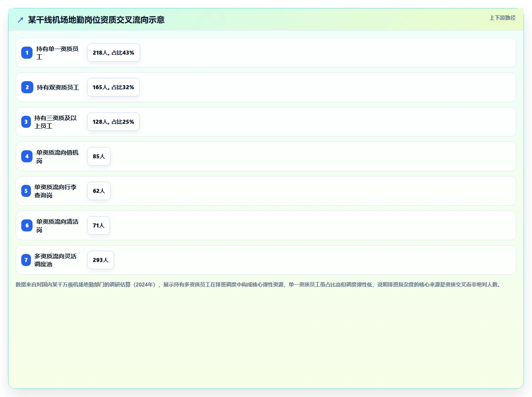Image resolution: width=532 pixels, height=397 pixels.
Task: Click the number 6 badge icon
Action: click(27, 225)
